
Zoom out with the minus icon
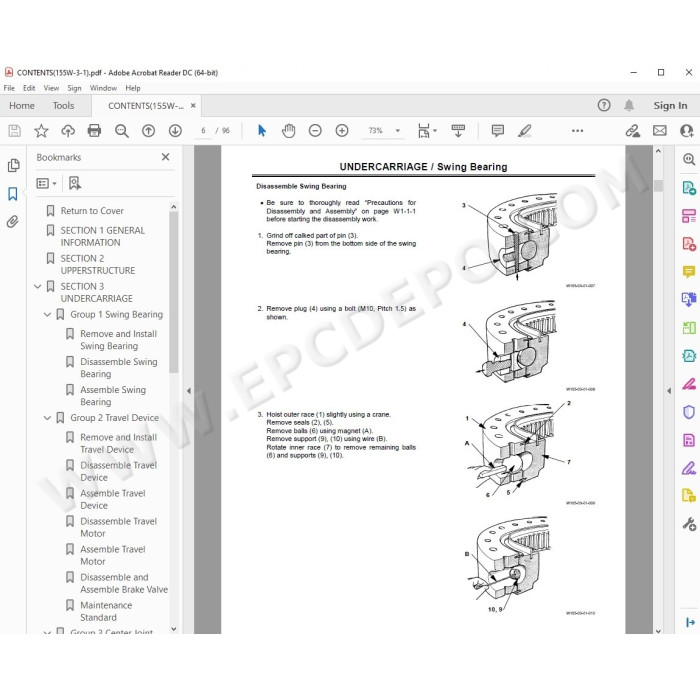[315, 131]
